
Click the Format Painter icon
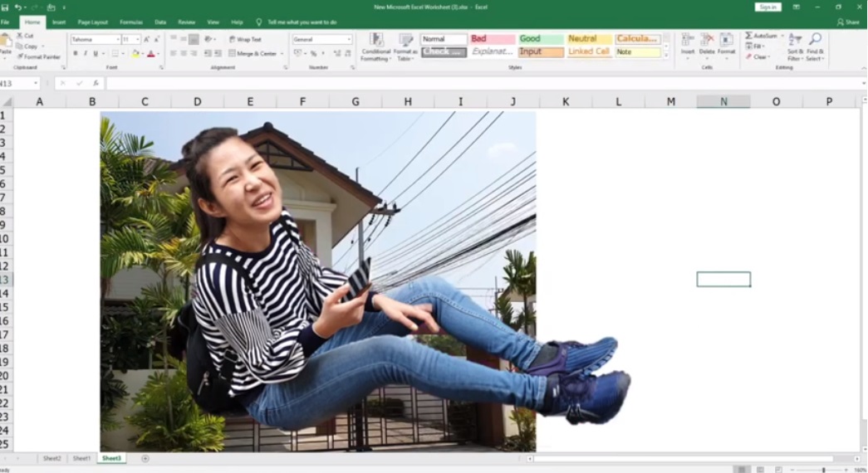click(20, 57)
